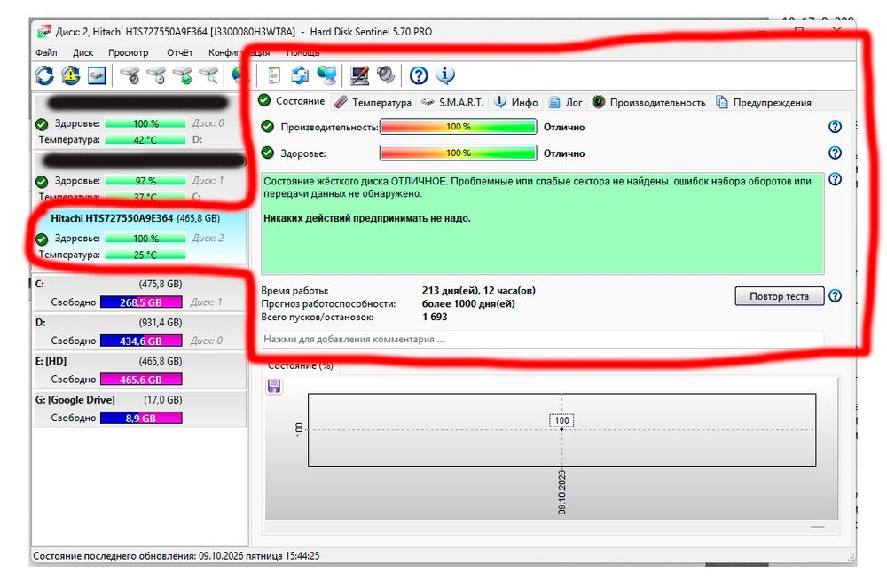Click the Производительность 100 % gradient bar
Viewport: 887px width, 588px height.
click(x=459, y=127)
